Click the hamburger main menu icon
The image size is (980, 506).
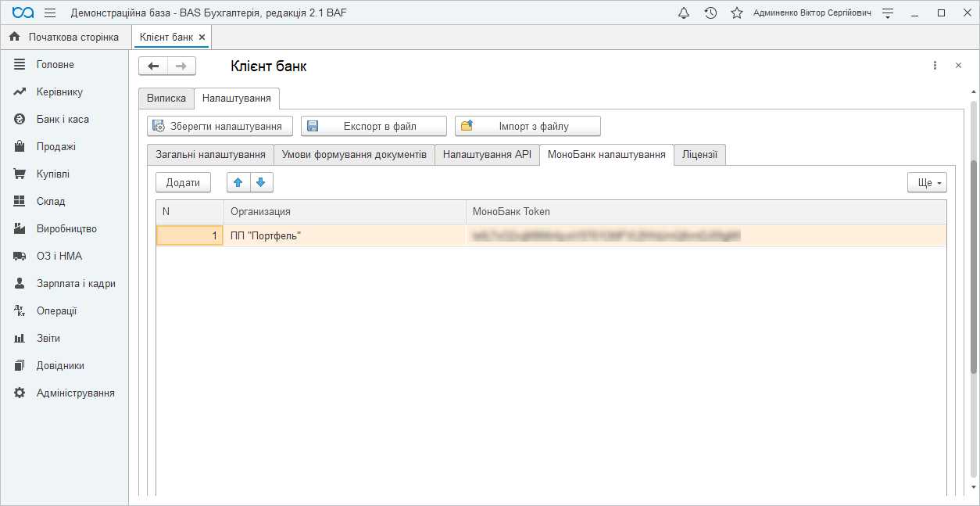[50, 13]
